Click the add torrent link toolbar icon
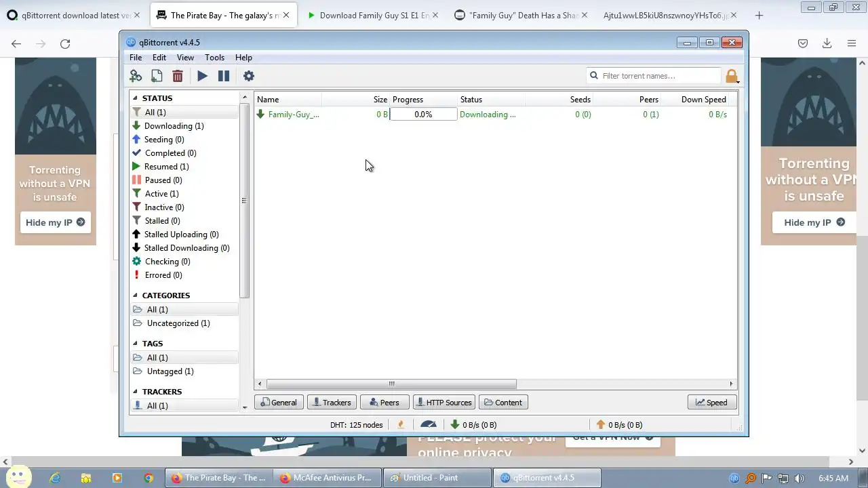This screenshot has width=868, height=488. [x=136, y=76]
